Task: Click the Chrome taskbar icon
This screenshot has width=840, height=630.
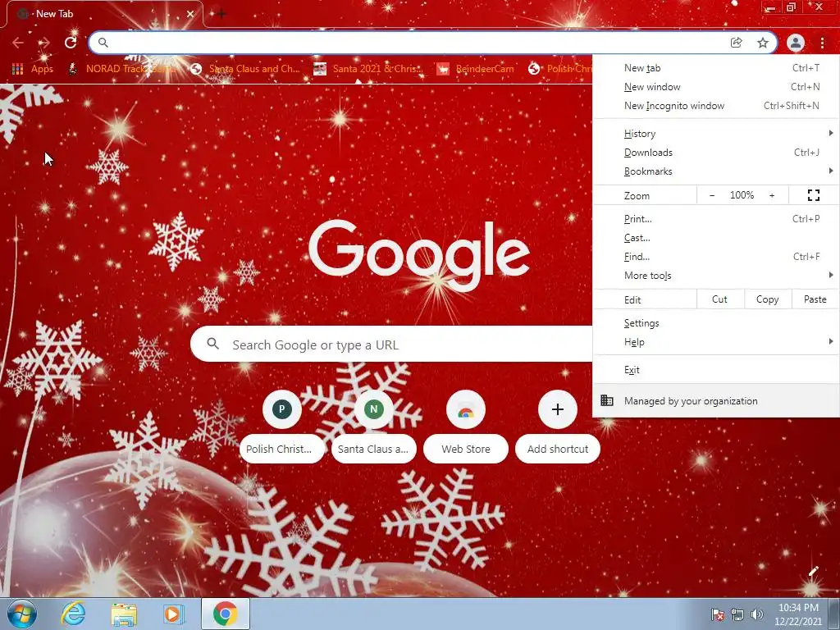Action: tap(225, 614)
